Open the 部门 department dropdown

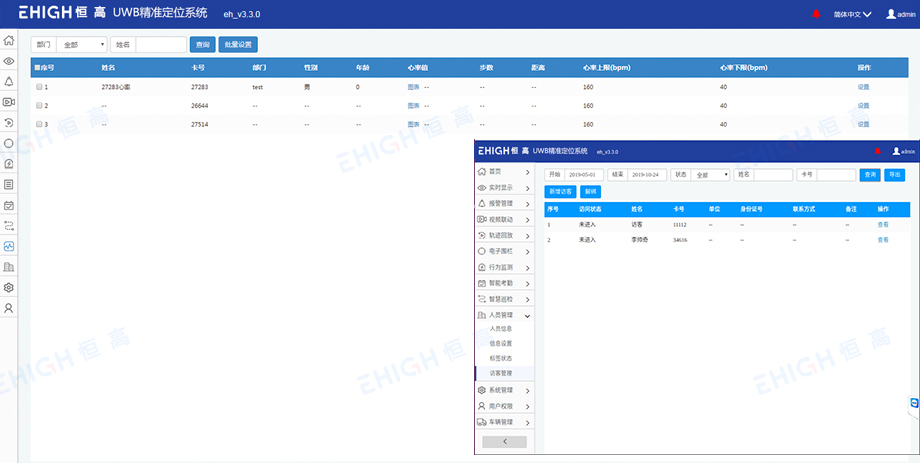pos(82,45)
